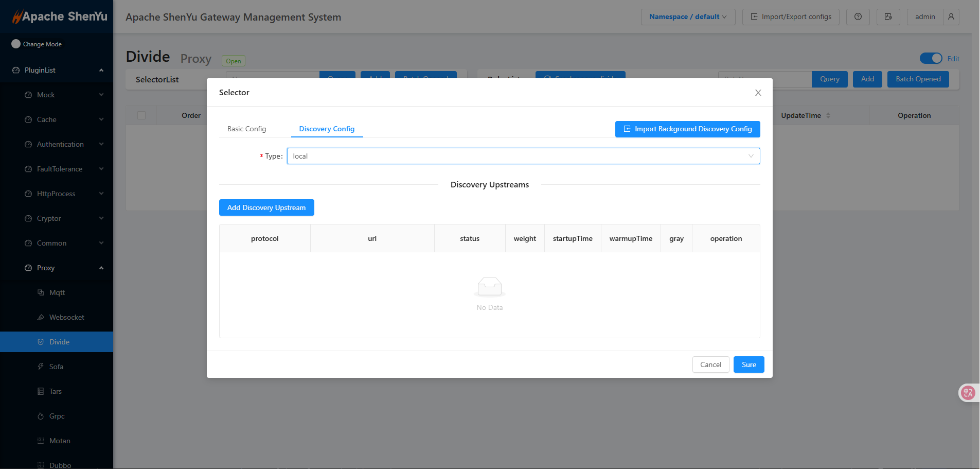
Task: Select the Discovery Config tab
Action: click(327, 129)
